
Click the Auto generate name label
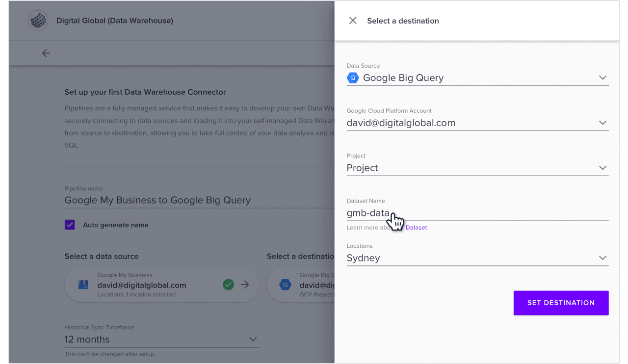(116, 225)
